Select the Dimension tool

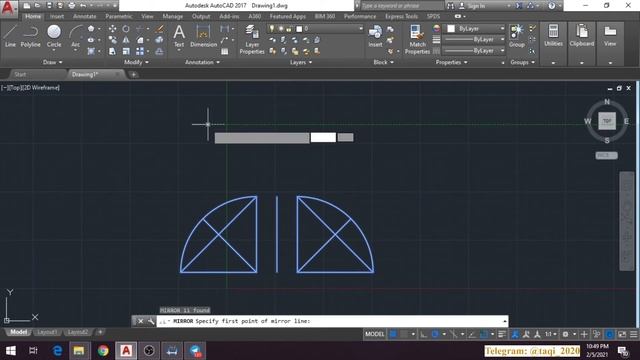point(203,36)
